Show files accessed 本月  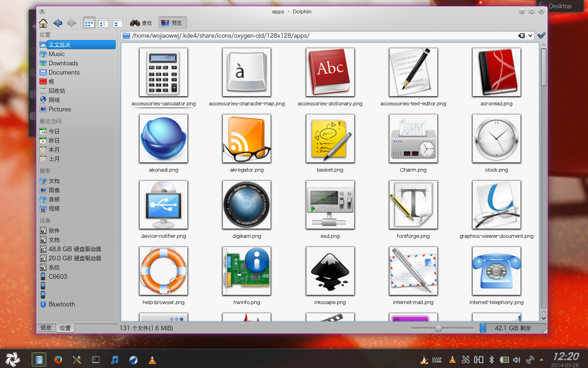pos(77,149)
